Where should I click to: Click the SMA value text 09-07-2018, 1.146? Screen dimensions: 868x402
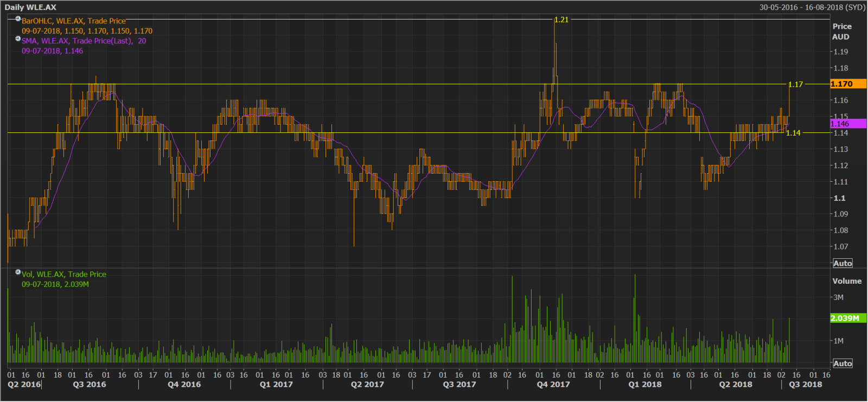(x=52, y=51)
